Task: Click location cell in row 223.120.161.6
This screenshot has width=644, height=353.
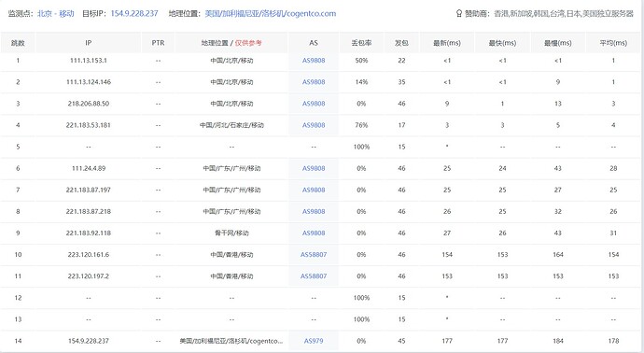Action: coord(231,255)
